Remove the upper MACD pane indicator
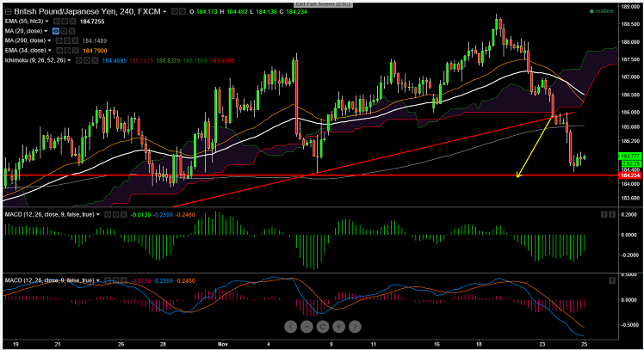The width and height of the screenshot is (644, 350). coord(124,215)
